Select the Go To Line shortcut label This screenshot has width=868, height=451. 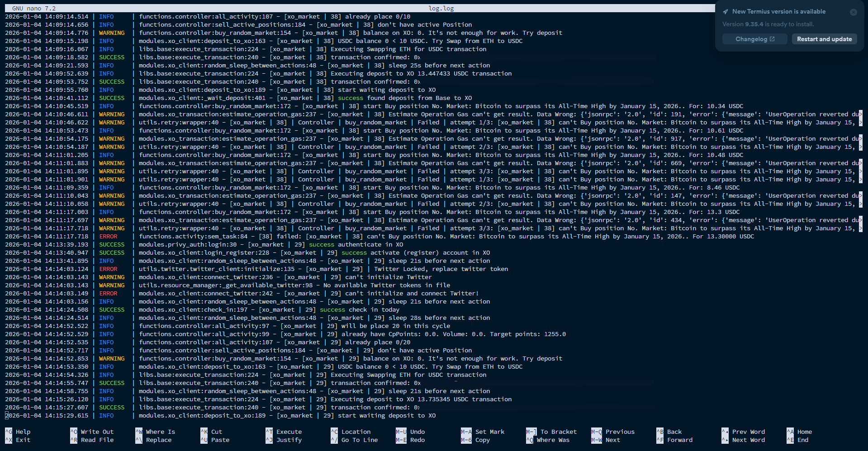[x=359, y=440]
